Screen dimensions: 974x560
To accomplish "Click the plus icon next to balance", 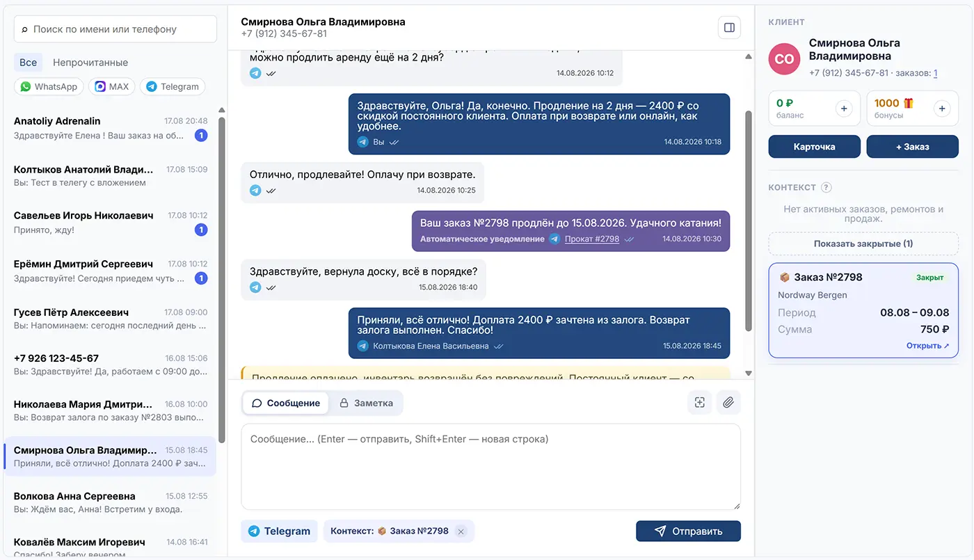I will (x=844, y=109).
